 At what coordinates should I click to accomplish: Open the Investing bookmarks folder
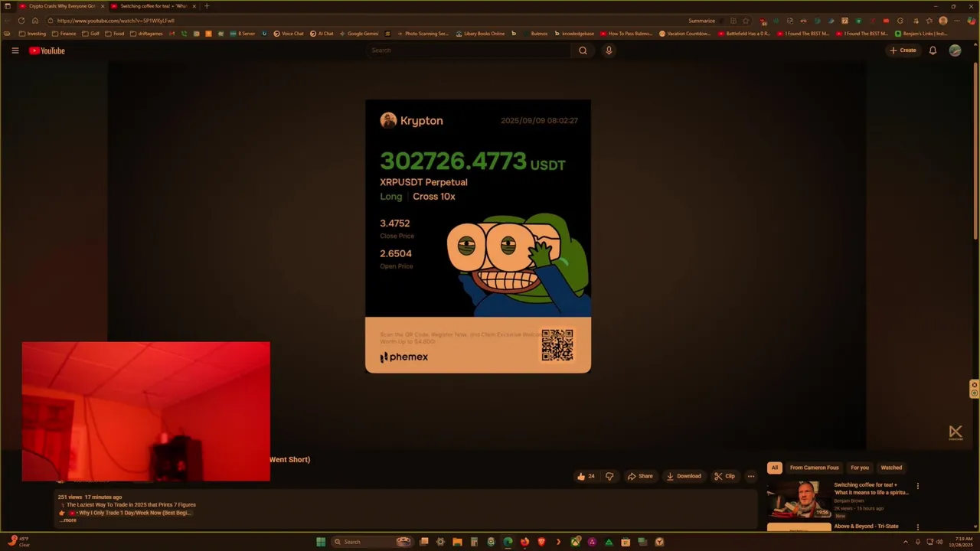coord(33,34)
